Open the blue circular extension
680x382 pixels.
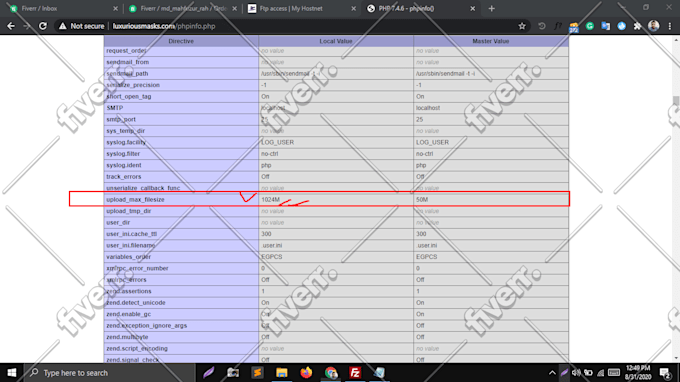[x=621, y=26]
